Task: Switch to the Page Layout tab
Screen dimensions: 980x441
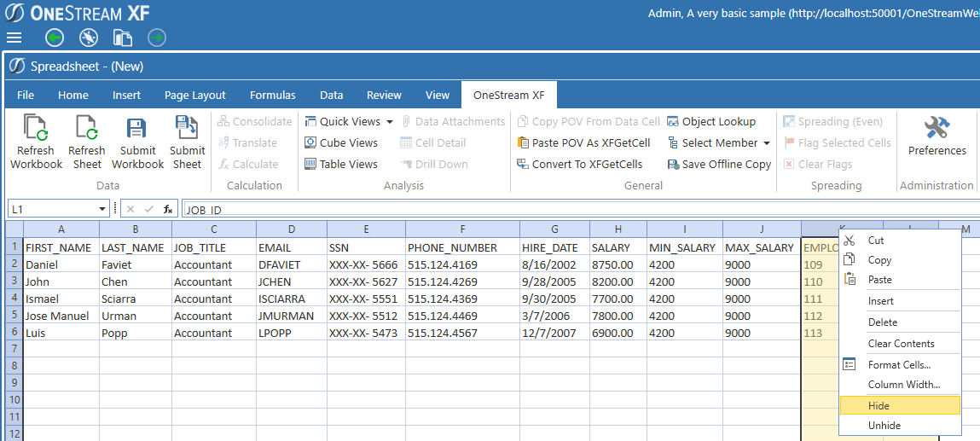Action: pos(195,95)
